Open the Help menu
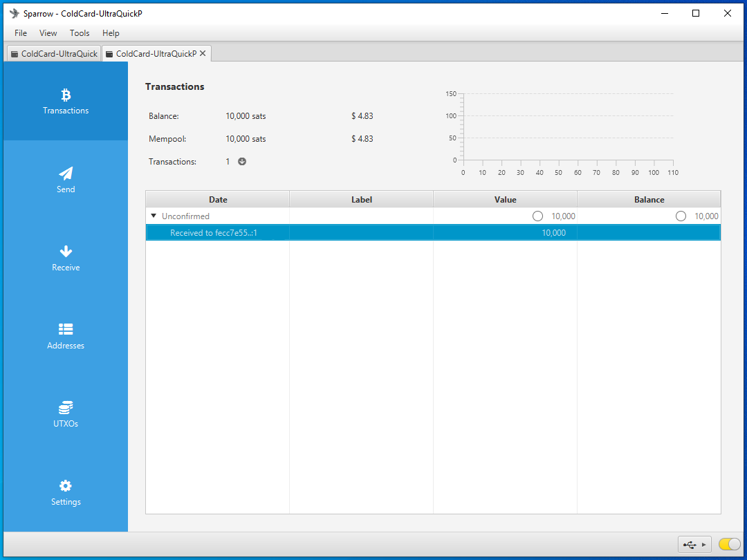The width and height of the screenshot is (747, 560). (111, 33)
